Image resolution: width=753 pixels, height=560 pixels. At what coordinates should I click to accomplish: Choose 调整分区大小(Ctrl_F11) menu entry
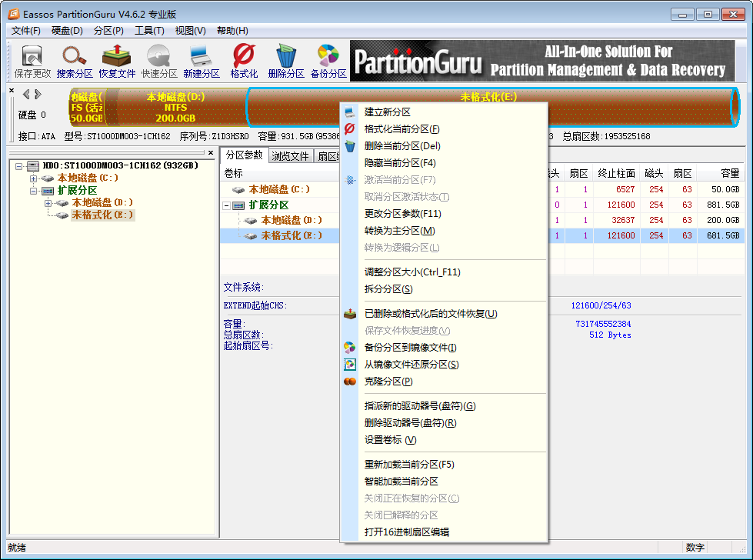[444, 272]
